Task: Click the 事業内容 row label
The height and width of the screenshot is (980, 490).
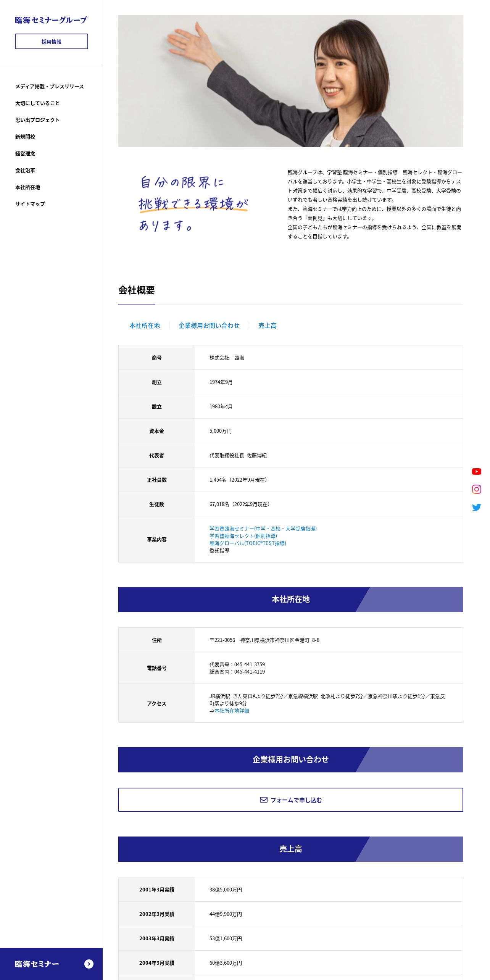Action: (156, 539)
